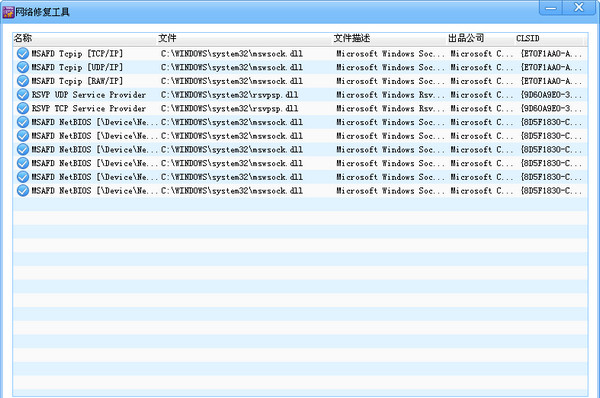Select the MSAFD Tcpip [UDP/IP] entry name
This screenshot has height=398, width=600.
coord(77,67)
